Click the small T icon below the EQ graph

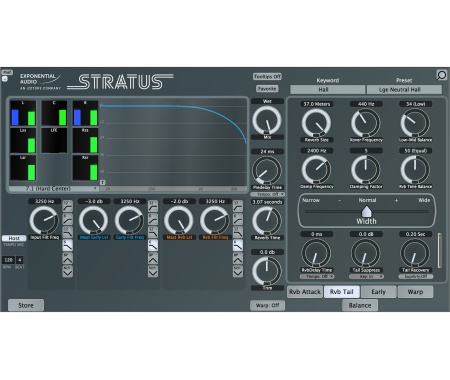[103, 182]
